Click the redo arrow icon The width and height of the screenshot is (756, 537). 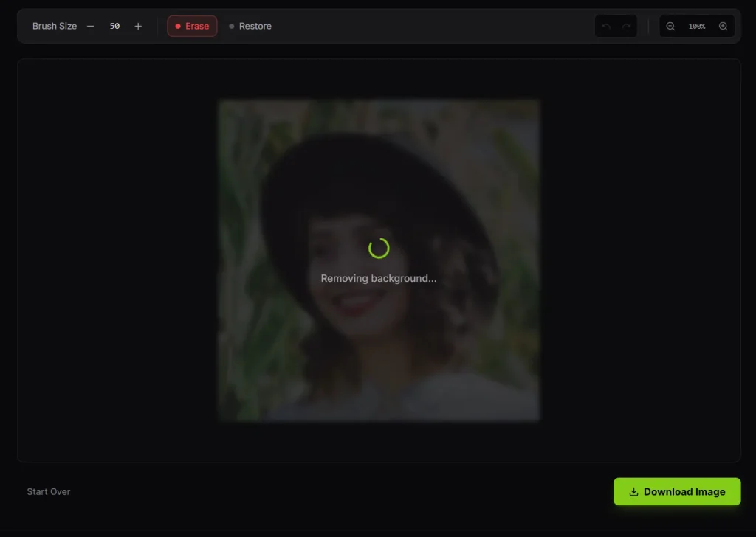(x=627, y=26)
